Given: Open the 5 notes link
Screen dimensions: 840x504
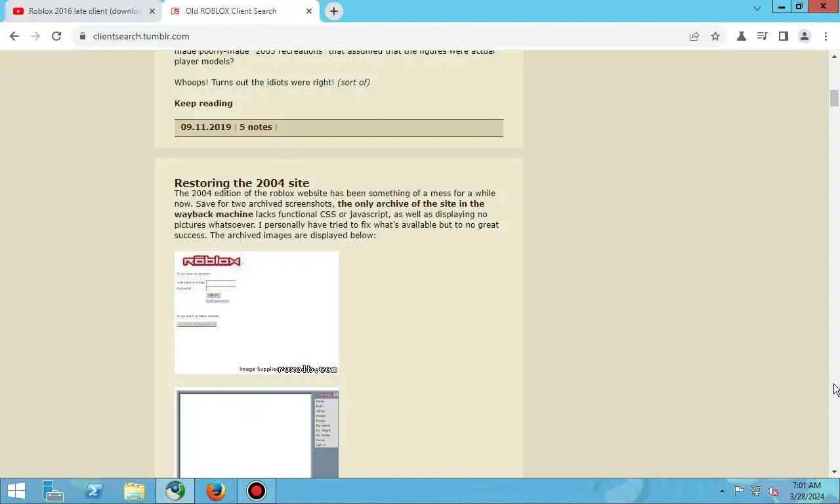Looking at the screenshot, I should pos(255,127).
